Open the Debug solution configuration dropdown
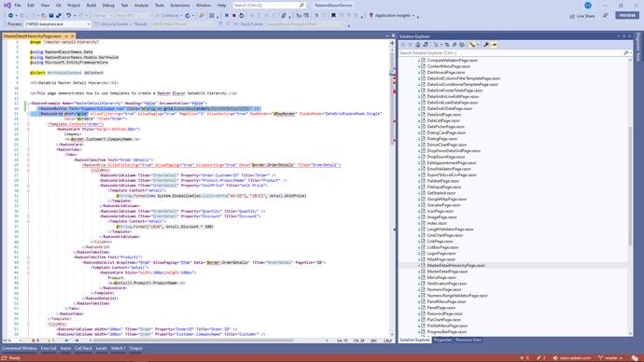Viewport: 644px width, 362px height. point(103,15)
